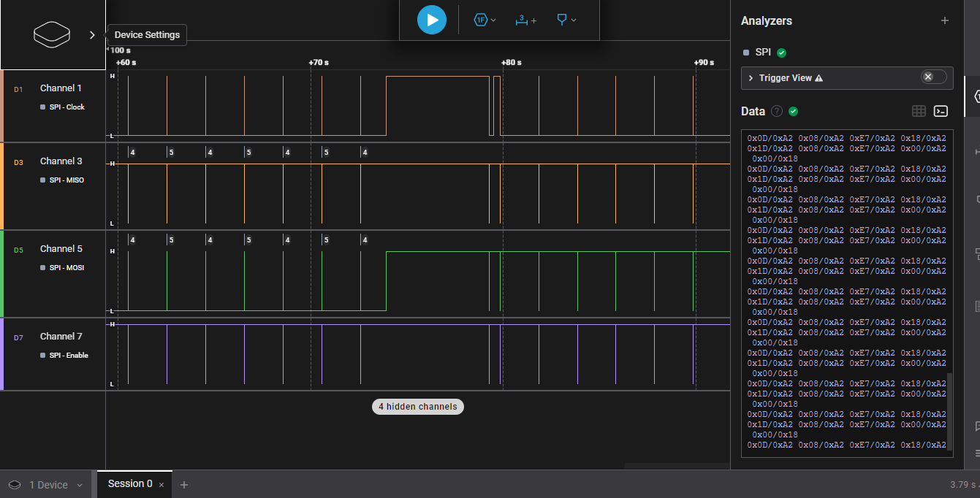The width and height of the screenshot is (980, 498).
Task: Click the Channel 1 color strip
Action: 1,105
